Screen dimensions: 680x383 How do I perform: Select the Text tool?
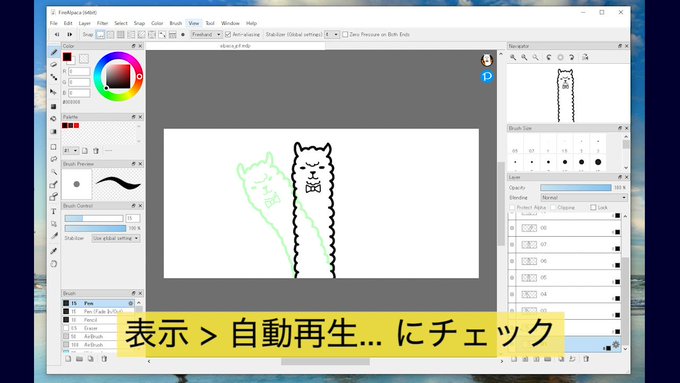click(x=54, y=211)
